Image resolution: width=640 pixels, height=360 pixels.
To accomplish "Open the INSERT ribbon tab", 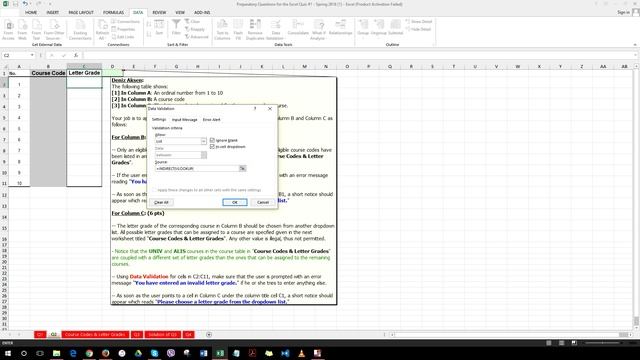I will point(52,13).
